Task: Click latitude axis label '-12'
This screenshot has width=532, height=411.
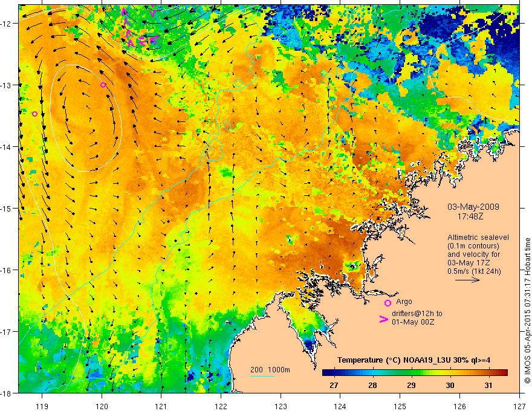Action: pos(7,24)
